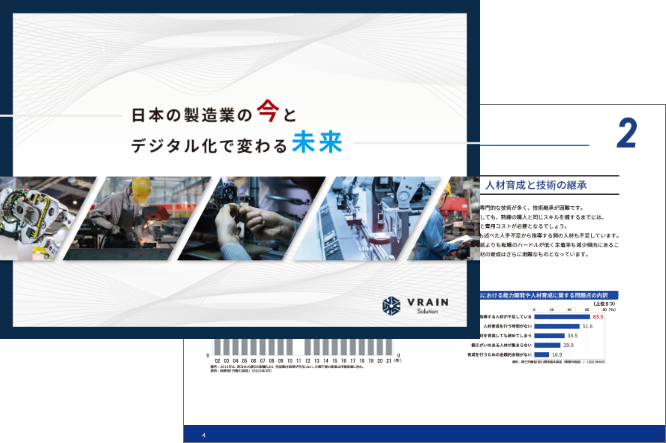Click the heading 人材育成と技術の継承

(x=536, y=185)
